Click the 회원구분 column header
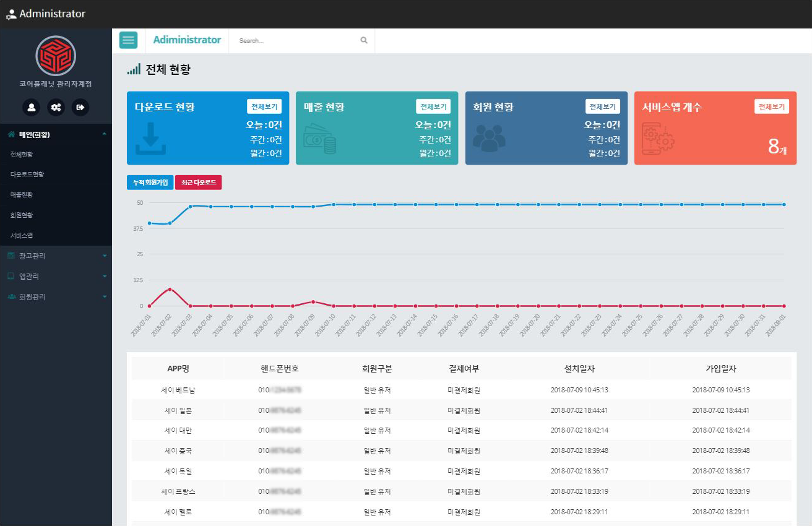 [x=377, y=369]
